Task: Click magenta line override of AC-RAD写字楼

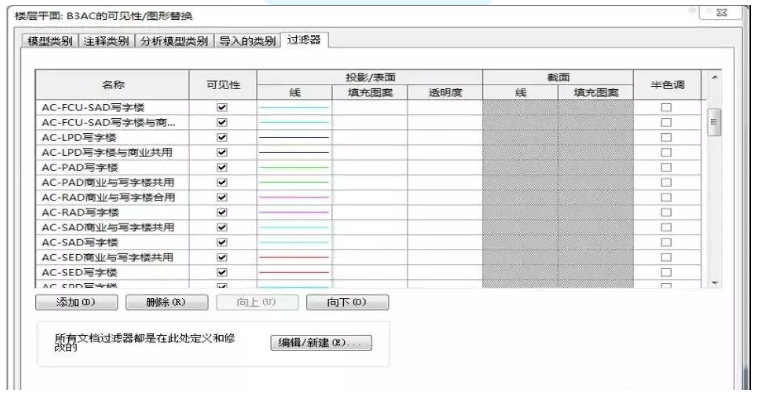Action: click(294, 212)
